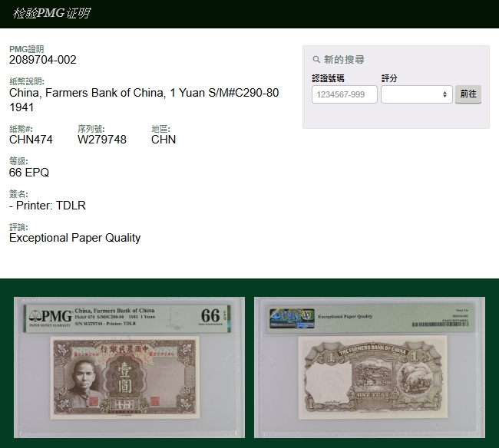Click the 等级 field label
Viewport: 499px width, 448px height.
(18, 161)
